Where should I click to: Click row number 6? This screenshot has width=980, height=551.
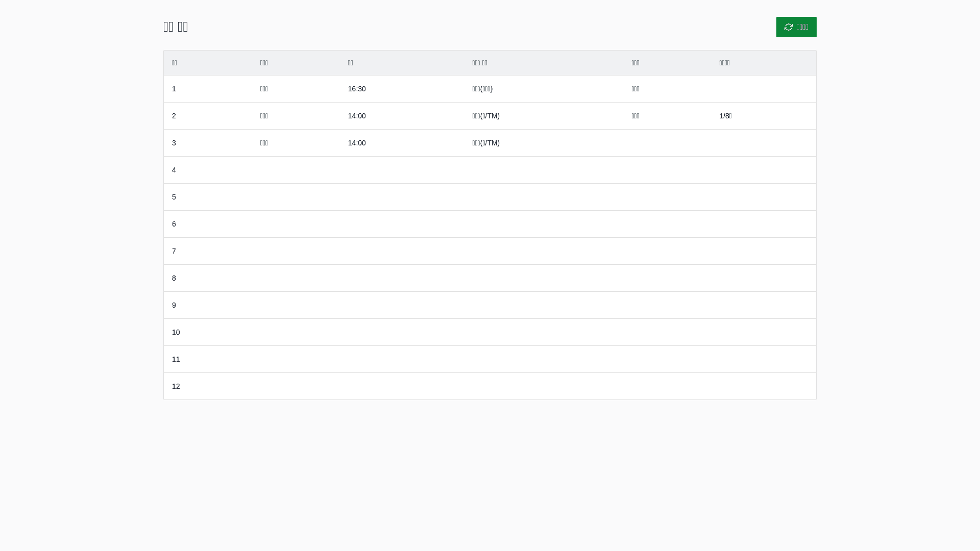(x=174, y=224)
